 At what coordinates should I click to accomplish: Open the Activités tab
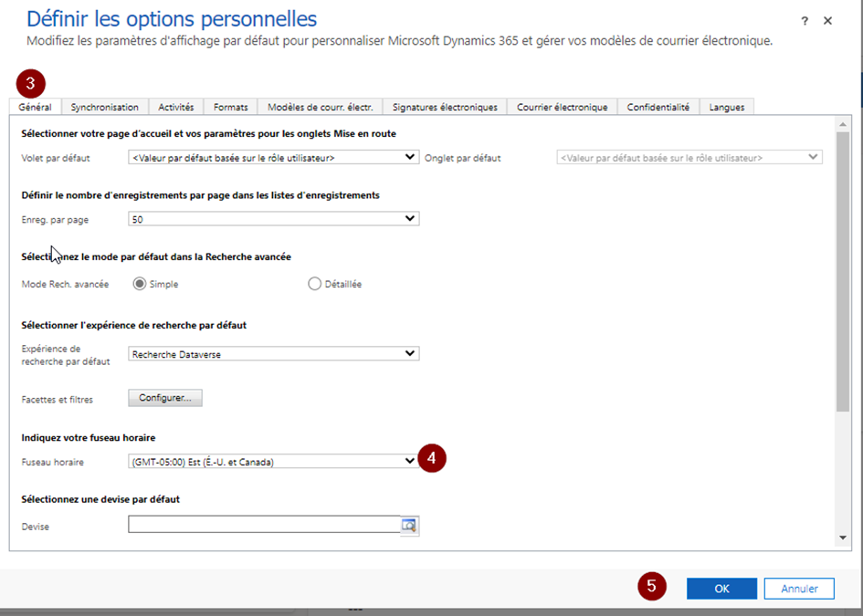point(175,107)
